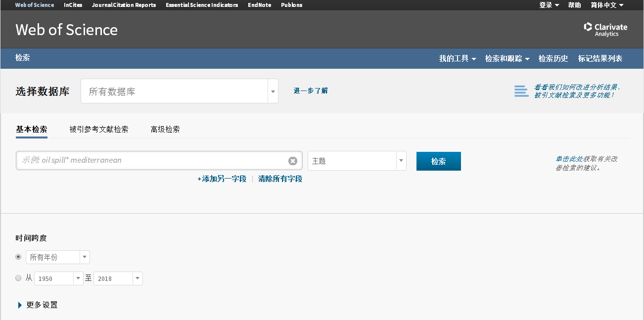The height and width of the screenshot is (320, 644).
Task: Open InCites in the top bar
Action: [x=73, y=5]
